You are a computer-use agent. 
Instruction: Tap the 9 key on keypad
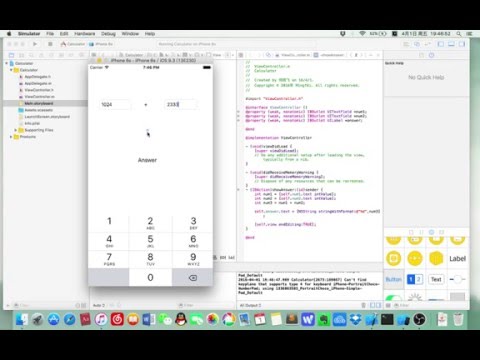point(193,259)
